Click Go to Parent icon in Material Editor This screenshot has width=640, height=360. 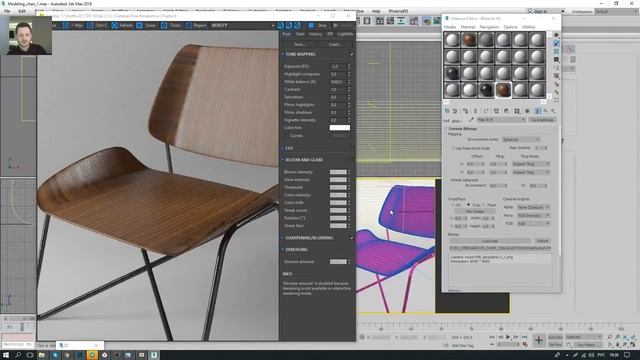(546, 111)
